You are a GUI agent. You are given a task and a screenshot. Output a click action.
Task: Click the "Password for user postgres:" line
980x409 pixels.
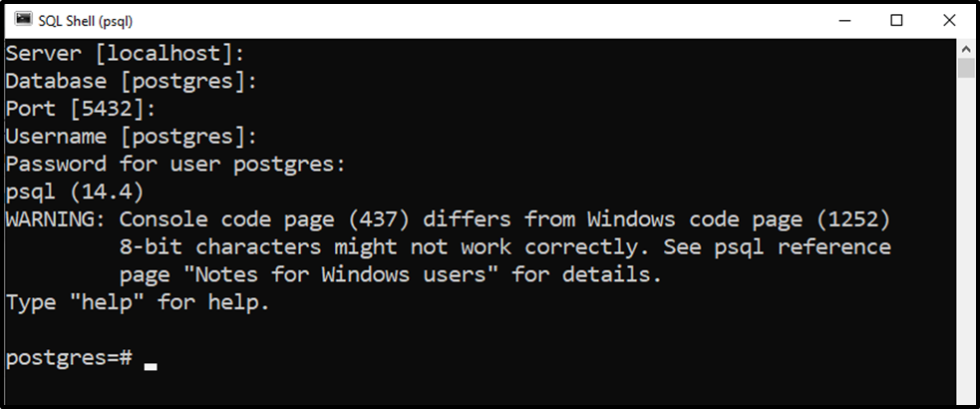click(x=175, y=164)
